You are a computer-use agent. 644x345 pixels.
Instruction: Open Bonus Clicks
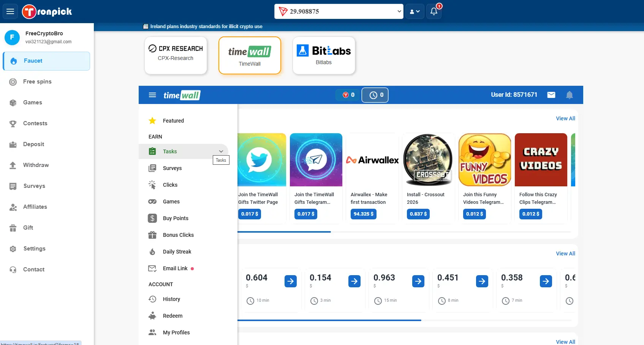coord(184,235)
